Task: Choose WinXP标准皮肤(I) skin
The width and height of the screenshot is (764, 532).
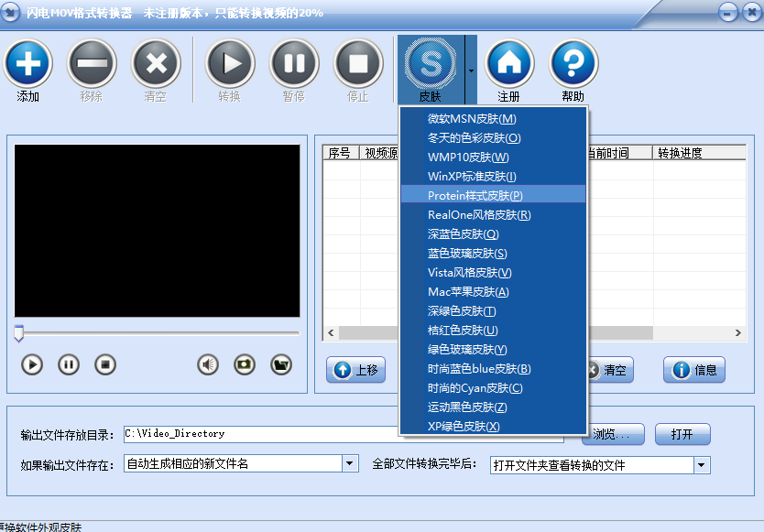Action: 493,176
